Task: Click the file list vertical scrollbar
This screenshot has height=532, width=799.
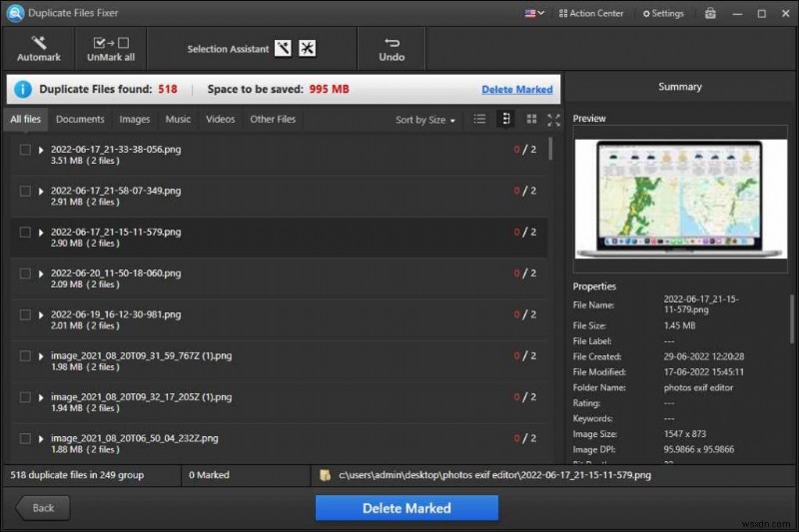Action: pos(550,149)
